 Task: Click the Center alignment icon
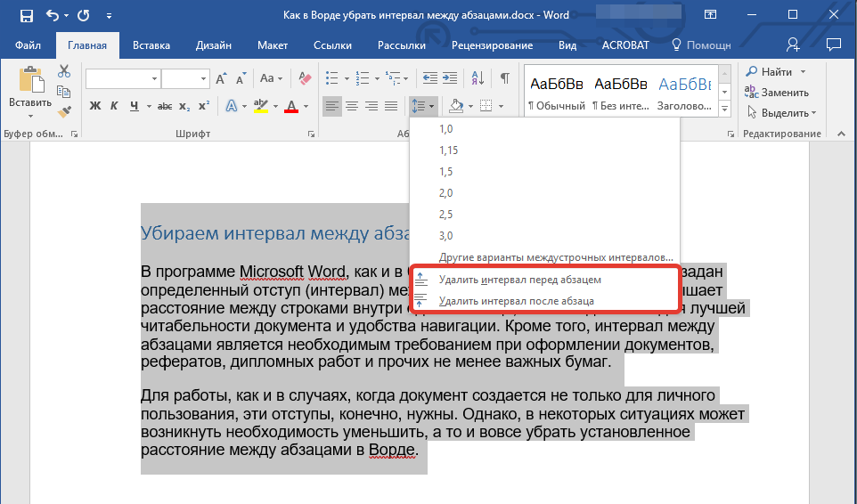pos(352,107)
